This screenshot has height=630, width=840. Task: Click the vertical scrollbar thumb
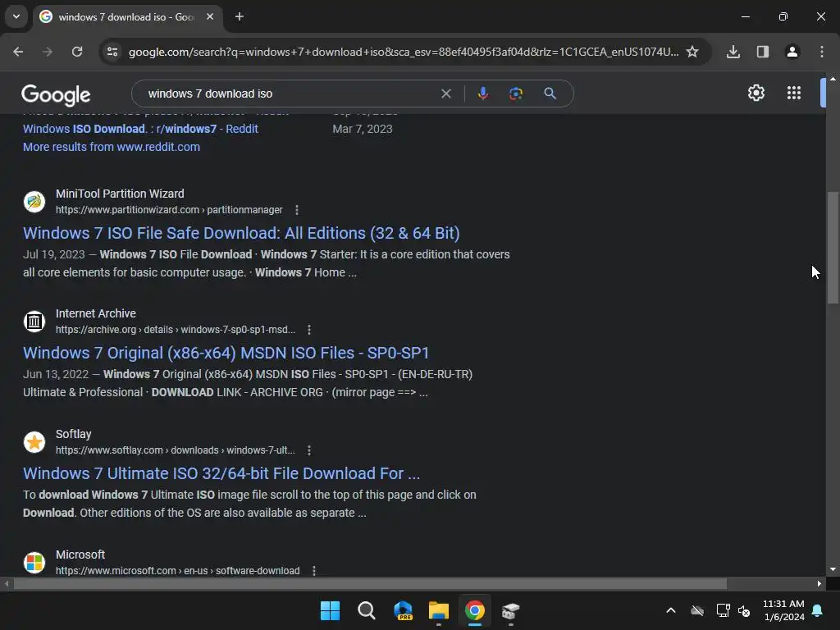(833, 248)
